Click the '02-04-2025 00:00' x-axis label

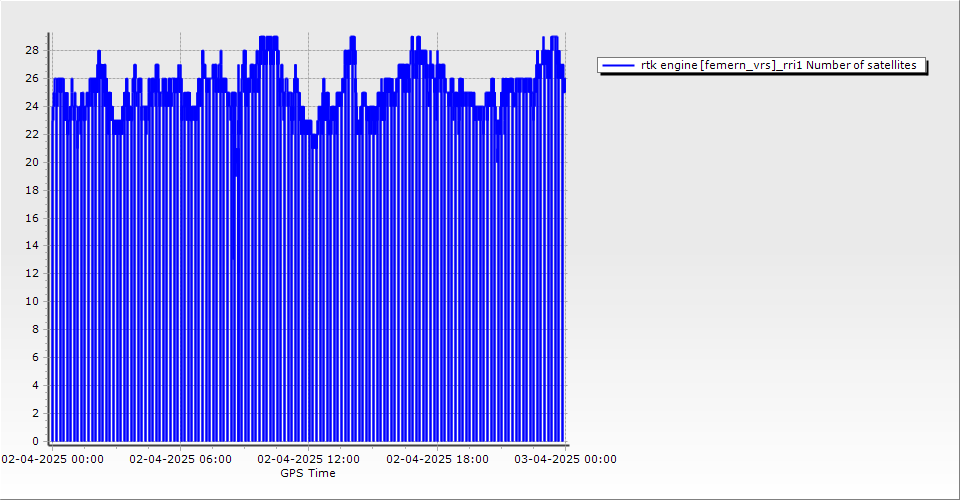52,460
